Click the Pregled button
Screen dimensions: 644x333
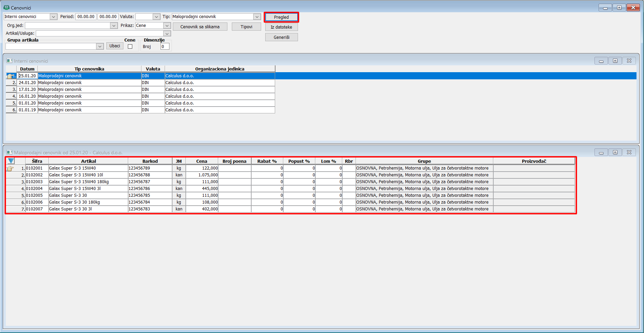click(281, 17)
